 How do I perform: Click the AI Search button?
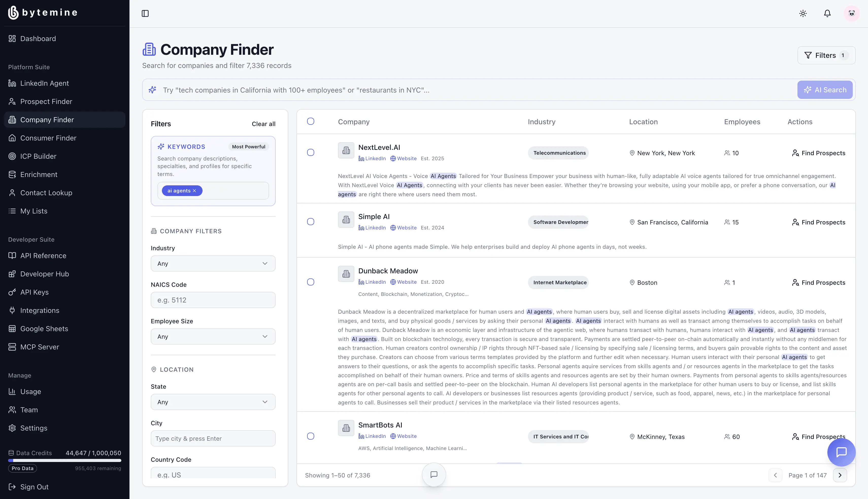(825, 90)
